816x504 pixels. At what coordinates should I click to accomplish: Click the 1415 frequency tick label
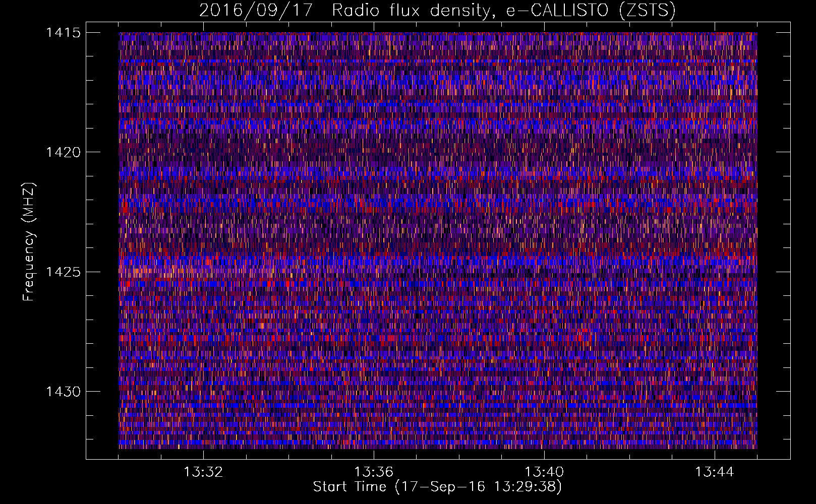[63, 33]
